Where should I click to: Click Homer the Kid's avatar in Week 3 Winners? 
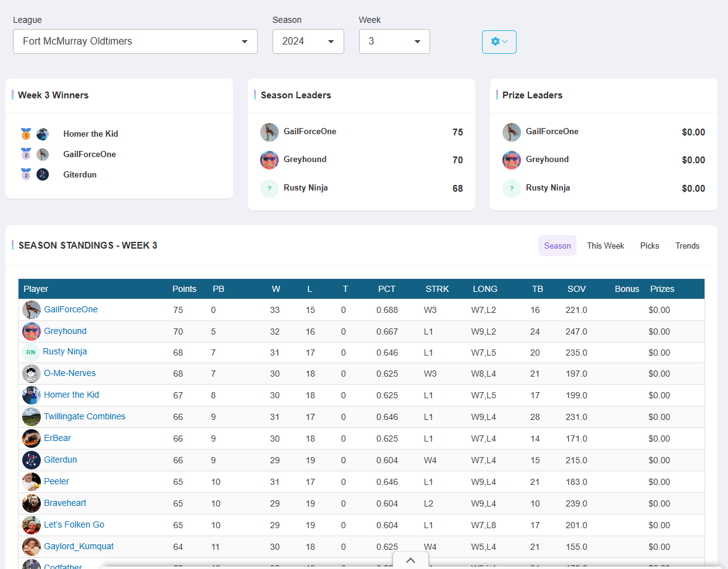click(41, 134)
